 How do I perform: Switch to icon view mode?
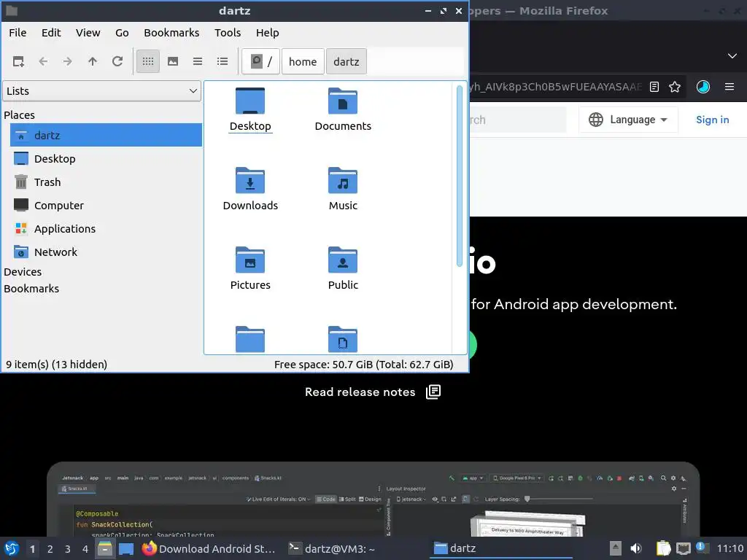(148, 61)
